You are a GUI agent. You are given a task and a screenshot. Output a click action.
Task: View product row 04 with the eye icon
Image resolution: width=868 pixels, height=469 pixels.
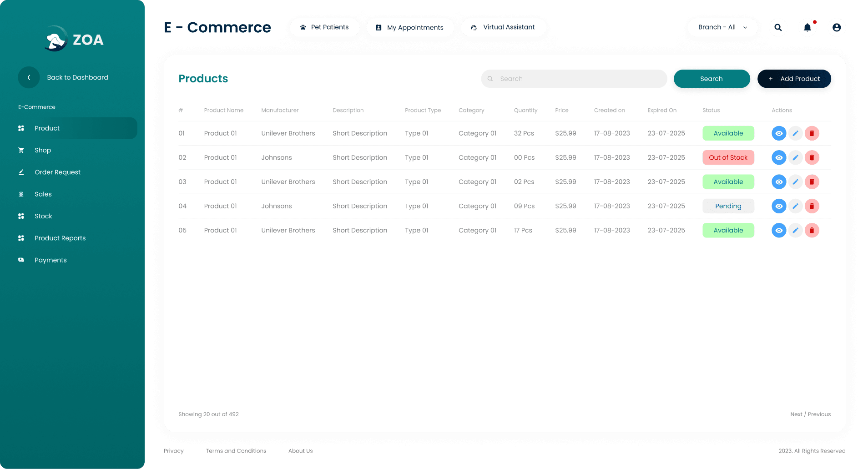point(779,206)
